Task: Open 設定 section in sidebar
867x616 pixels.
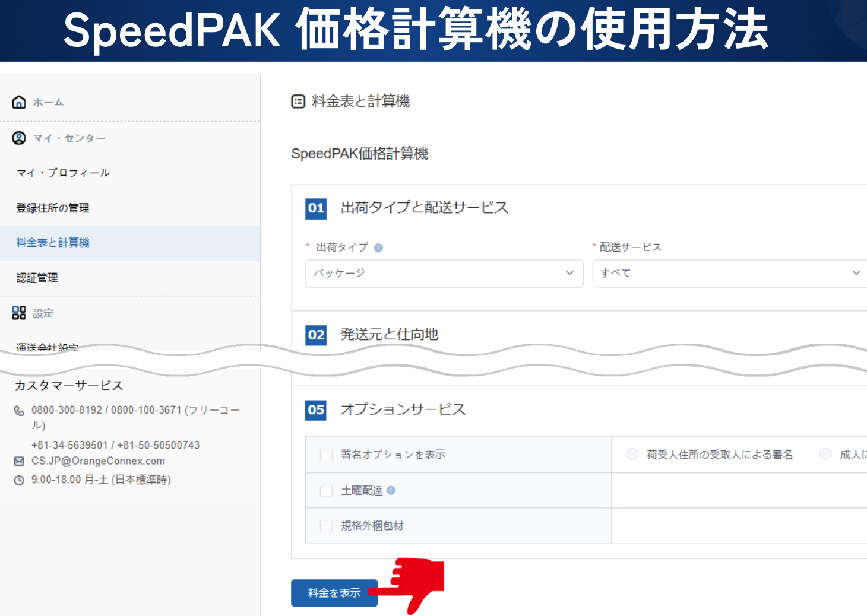Action: coord(43,313)
